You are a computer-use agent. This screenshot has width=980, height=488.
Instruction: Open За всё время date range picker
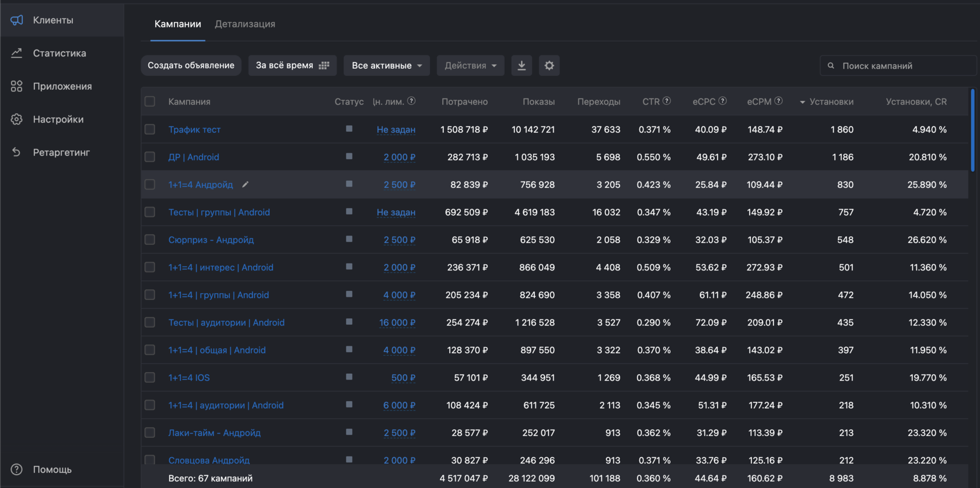pos(292,65)
